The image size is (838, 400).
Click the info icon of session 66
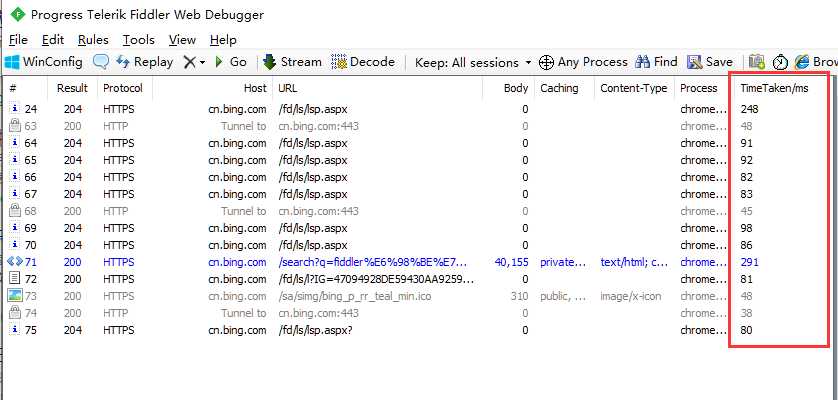click(15, 176)
